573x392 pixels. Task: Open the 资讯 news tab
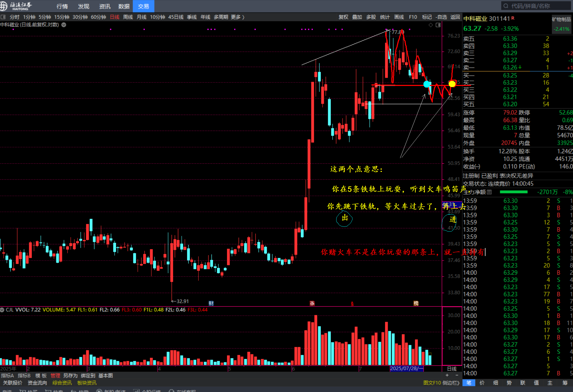click(x=105, y=6)
